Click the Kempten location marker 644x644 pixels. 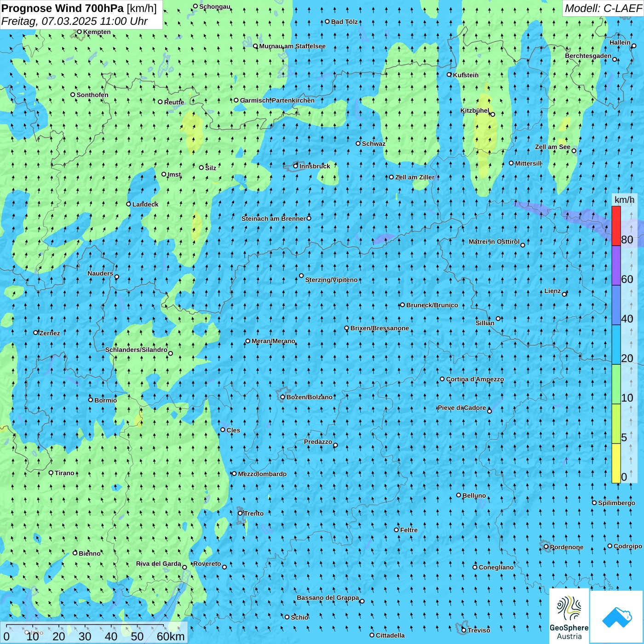click(x=79, y=32)
